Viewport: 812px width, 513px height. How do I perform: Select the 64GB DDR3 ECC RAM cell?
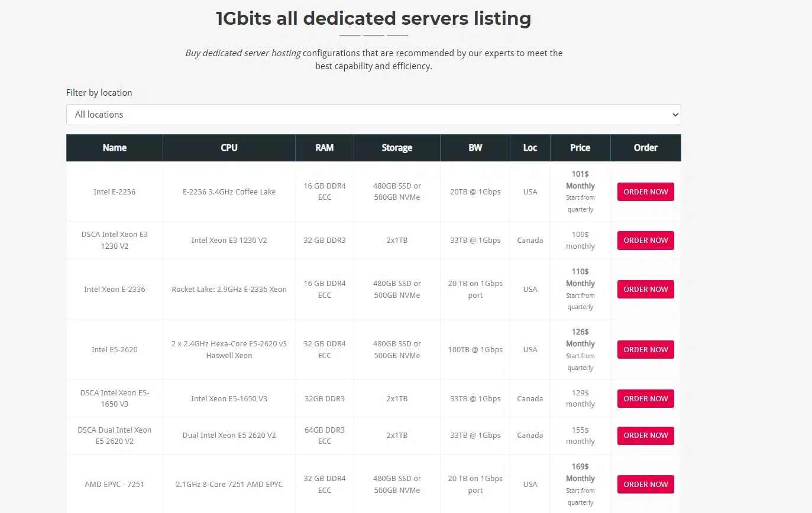(x=325, y=436)
